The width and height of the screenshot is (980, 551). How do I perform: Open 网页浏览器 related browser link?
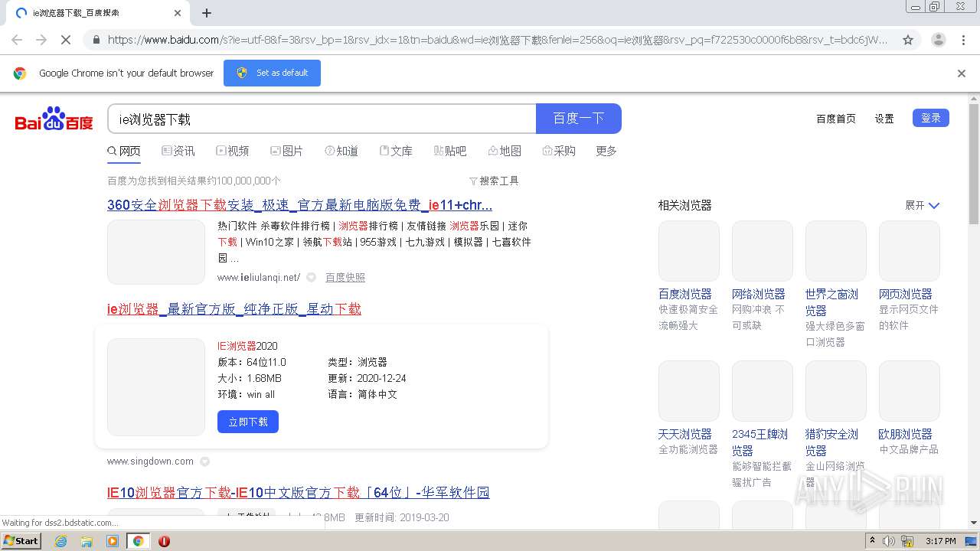coord(906,294)
